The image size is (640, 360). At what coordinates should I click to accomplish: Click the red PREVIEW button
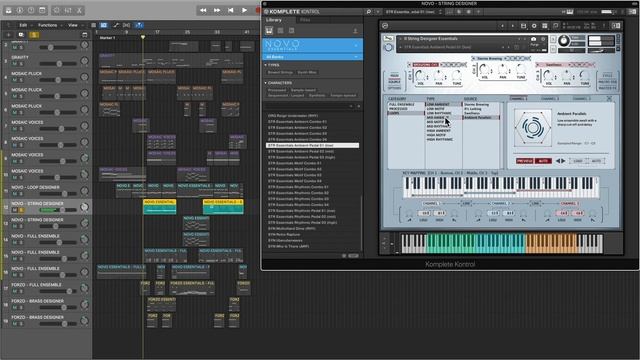[x=524, y=161]
